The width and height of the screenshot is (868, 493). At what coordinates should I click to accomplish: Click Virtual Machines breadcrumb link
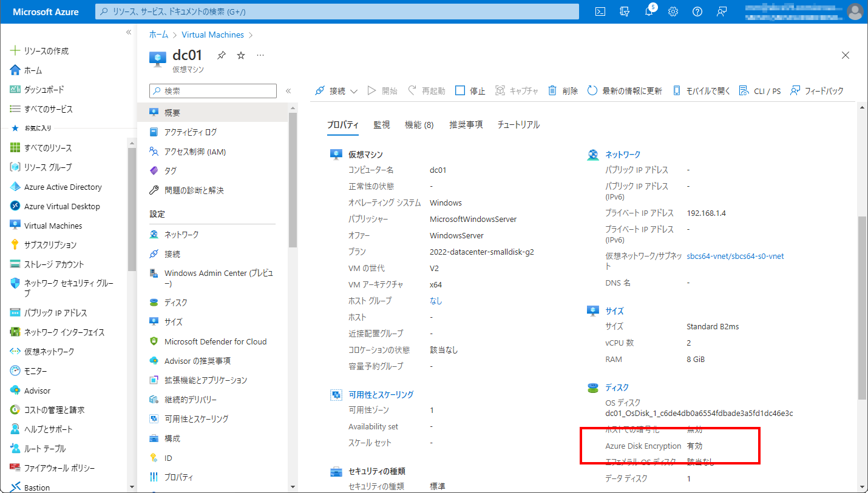tap(213, 35)
